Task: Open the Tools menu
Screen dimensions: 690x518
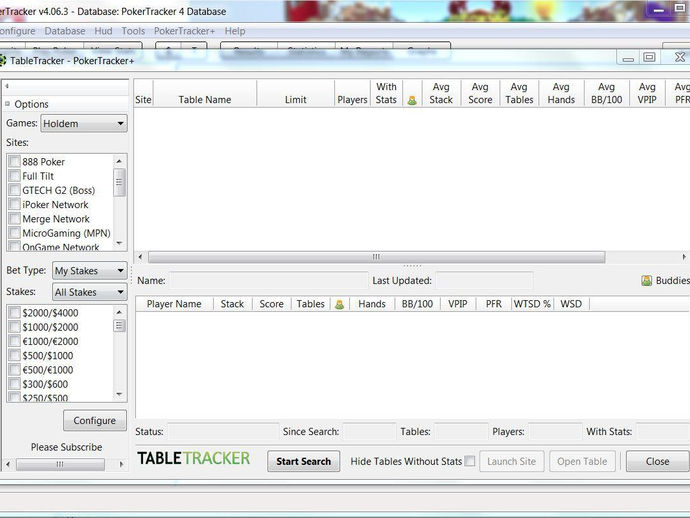Action: pos(133,31)
